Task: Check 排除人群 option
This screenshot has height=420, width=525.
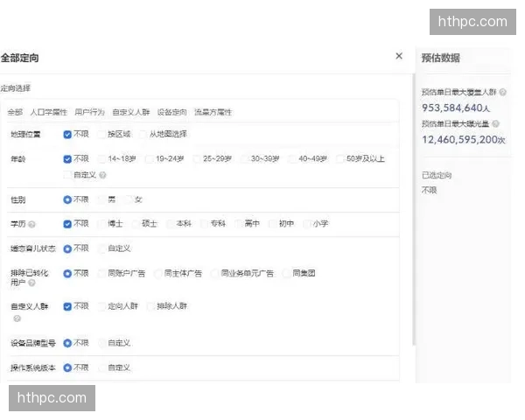Action: [150, 306]
